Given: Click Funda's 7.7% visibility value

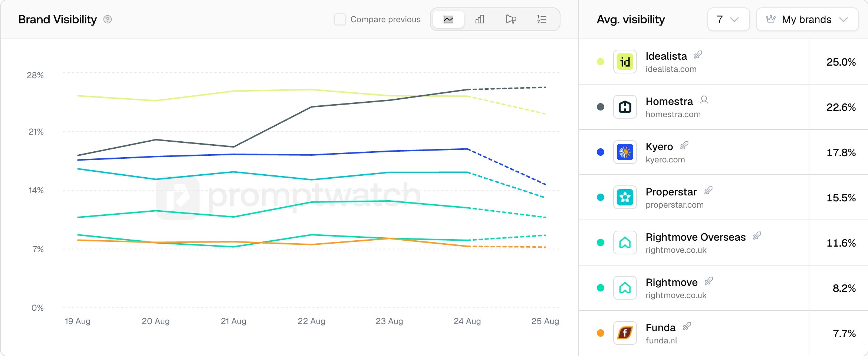Looking at the screenshot, I should [844, 333].
